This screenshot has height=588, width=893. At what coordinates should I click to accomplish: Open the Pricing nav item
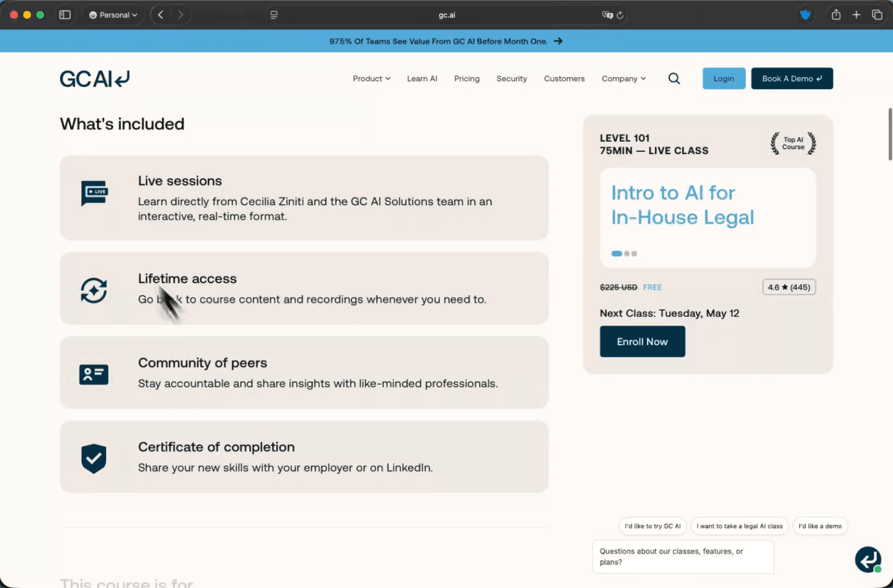click(x=467, y=79)
